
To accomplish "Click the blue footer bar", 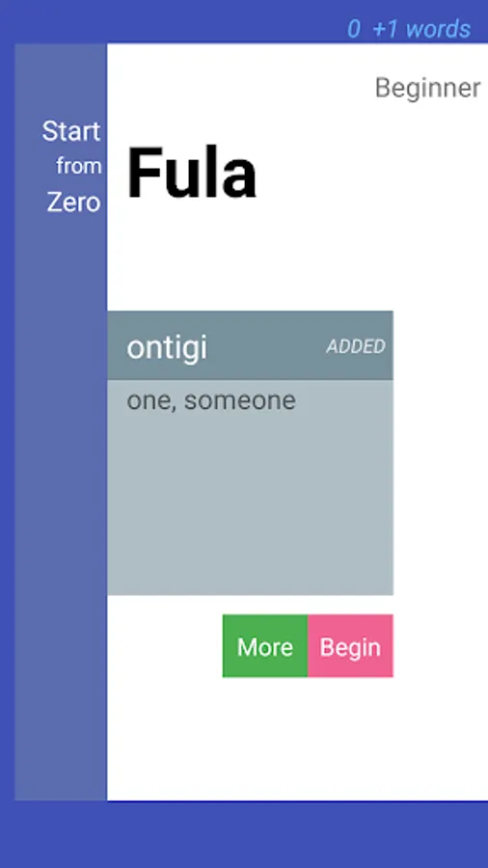I will [x=244, y=834].
